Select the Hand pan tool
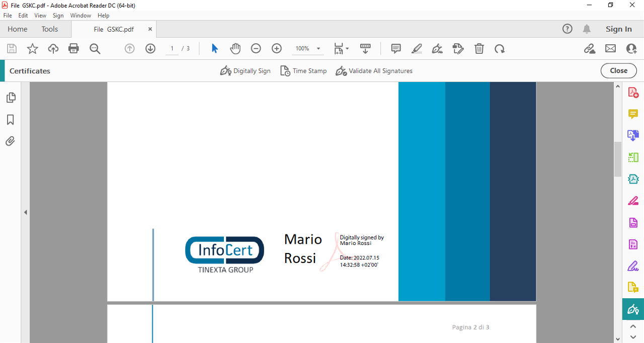 (235, 49)
